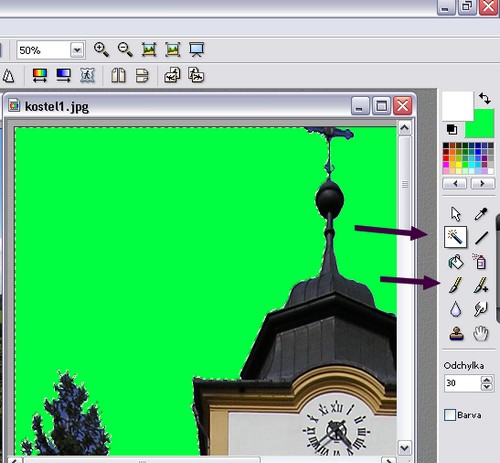Select the line drawing tool
The image size is (500, 463).
coord(481,238)
